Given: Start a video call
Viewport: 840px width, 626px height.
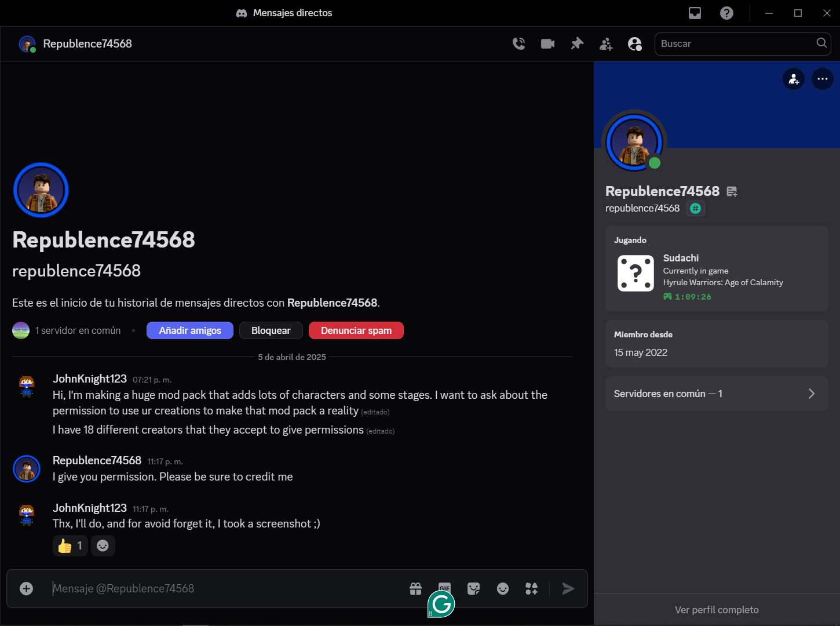Looking at the screenshot, I should [x=547, y=43].
